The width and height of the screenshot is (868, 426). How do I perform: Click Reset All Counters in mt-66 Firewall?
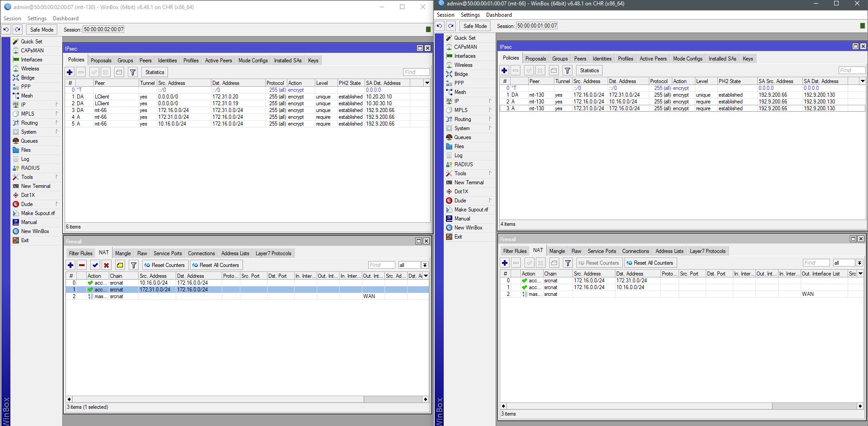pos(650,263)
